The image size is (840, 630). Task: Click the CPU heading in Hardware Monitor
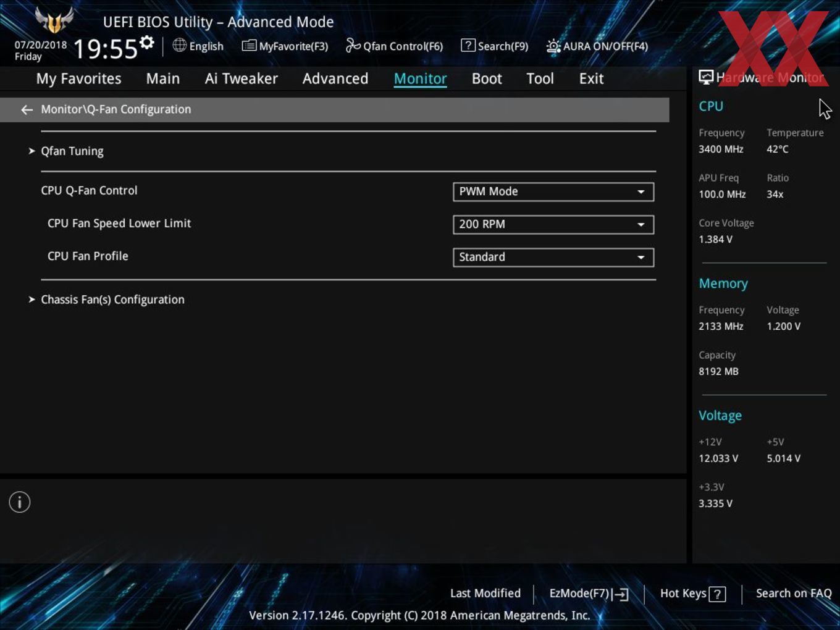[x=711, y=106]
